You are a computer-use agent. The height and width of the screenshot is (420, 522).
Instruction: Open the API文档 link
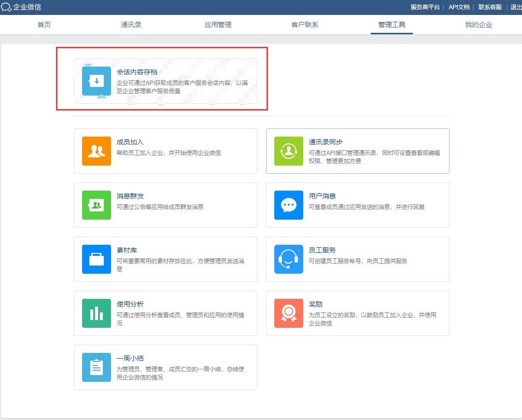459,7
